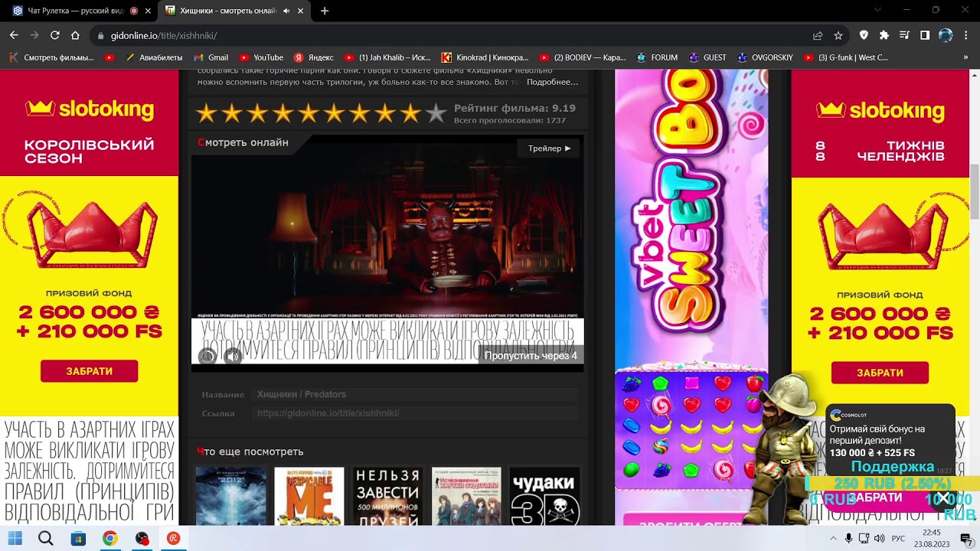Bookmark this page with the star icon
This screenshot has height=551, width=980.
[838, 35]
